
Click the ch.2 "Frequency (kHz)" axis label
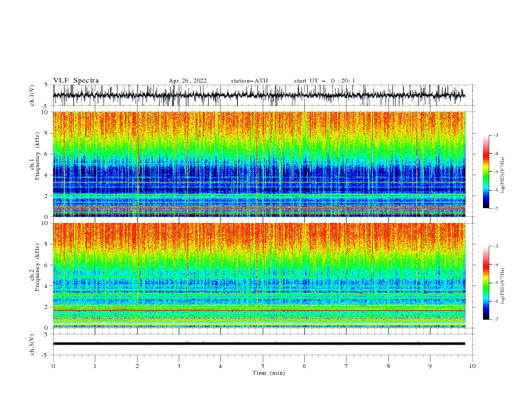tap(38, 267)
